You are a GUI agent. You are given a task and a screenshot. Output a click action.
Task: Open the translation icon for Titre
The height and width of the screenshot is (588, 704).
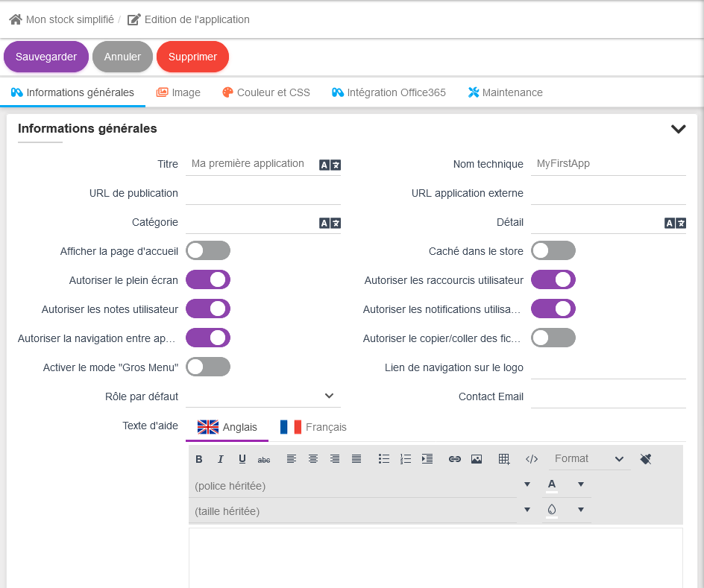330,165
